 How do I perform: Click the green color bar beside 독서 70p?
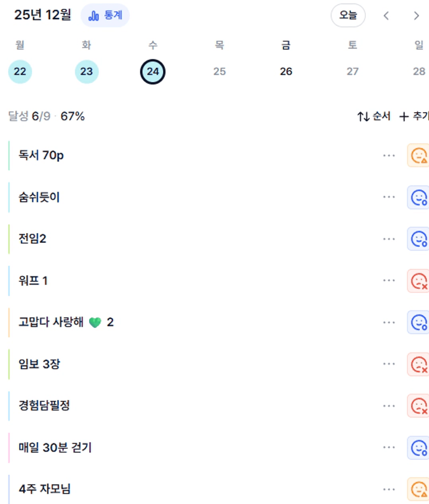tap(9, 155)
